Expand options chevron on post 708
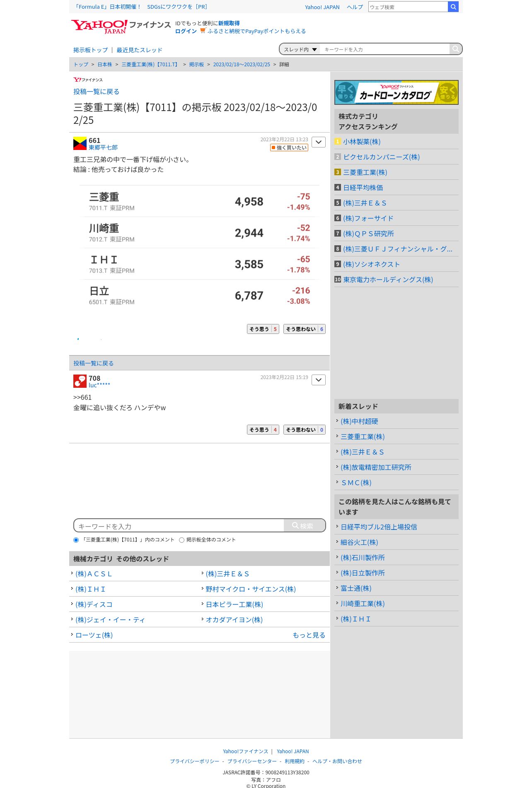 [x=319, y=380]
